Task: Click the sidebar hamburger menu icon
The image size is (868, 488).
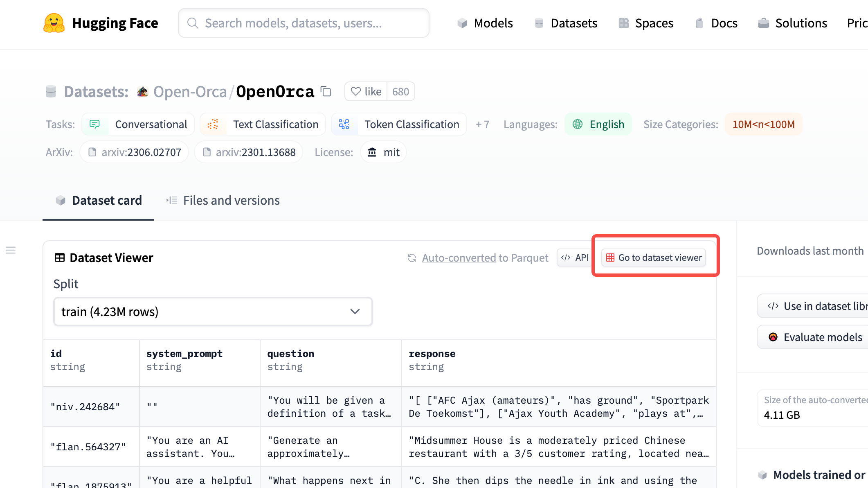Action: [11, 250]
